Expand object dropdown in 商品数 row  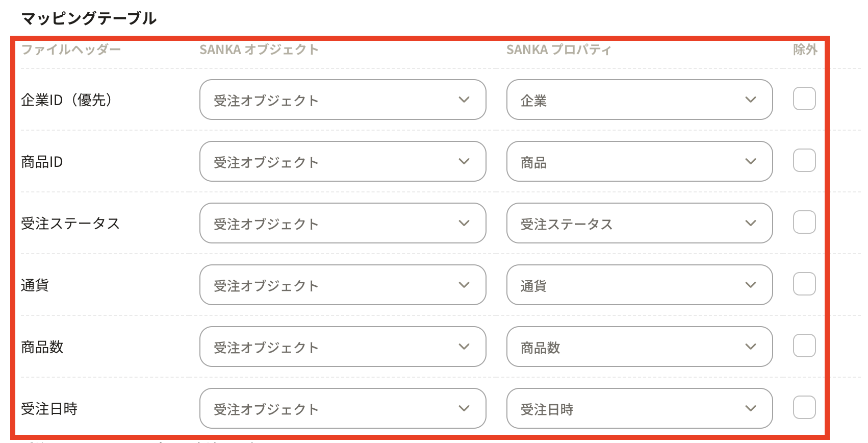342,347
